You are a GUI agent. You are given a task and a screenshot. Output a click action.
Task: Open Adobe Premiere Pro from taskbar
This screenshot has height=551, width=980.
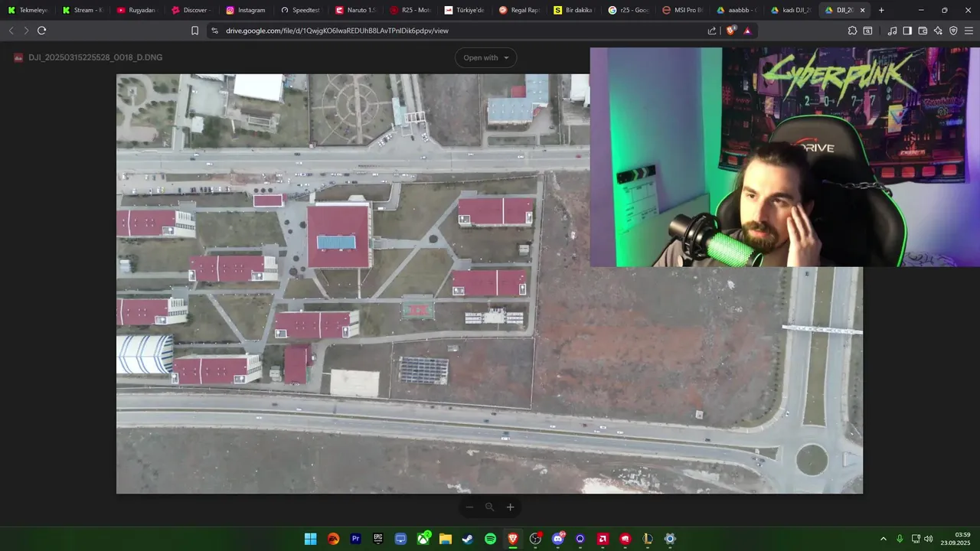tap(355, 539)
